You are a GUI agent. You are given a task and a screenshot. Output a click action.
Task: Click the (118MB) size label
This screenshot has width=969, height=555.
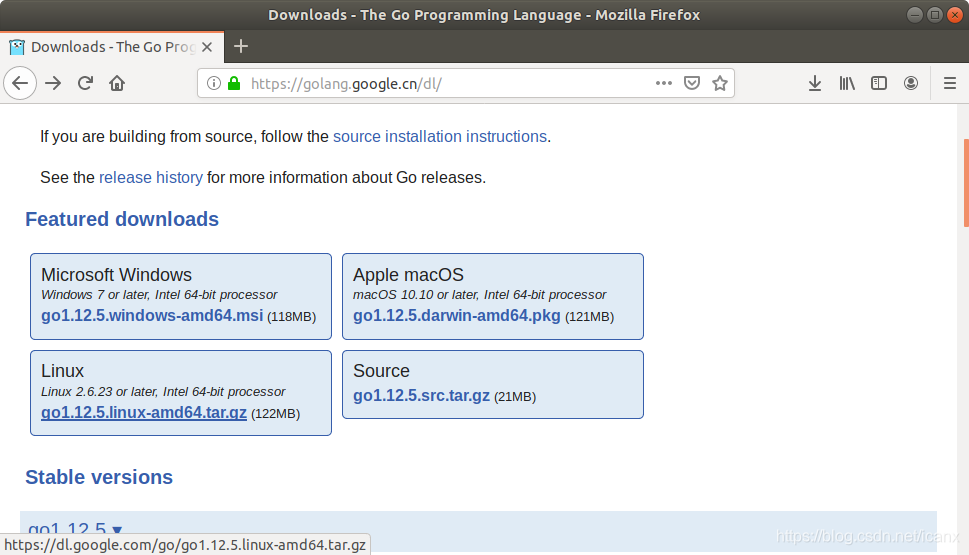tap(292, 316)
